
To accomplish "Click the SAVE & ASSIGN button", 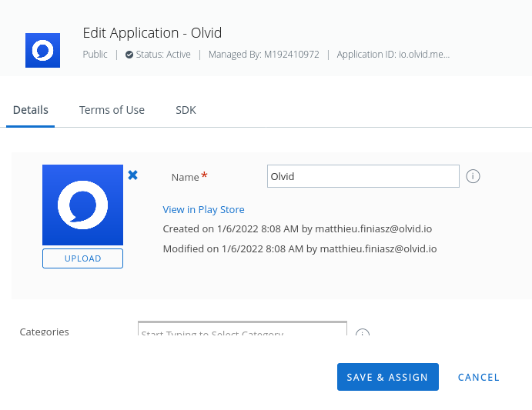I will pyautogui.click(x=388, y=377).
